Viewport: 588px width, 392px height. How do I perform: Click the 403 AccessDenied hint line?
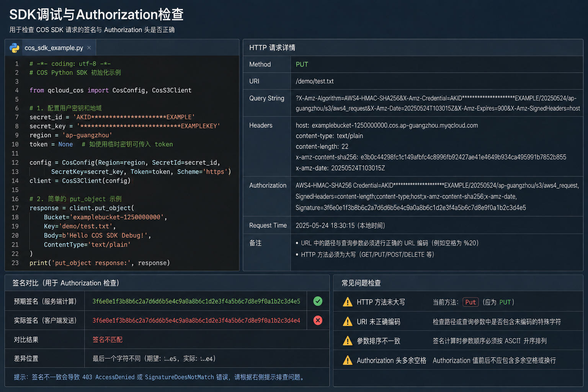click(159, 377)
